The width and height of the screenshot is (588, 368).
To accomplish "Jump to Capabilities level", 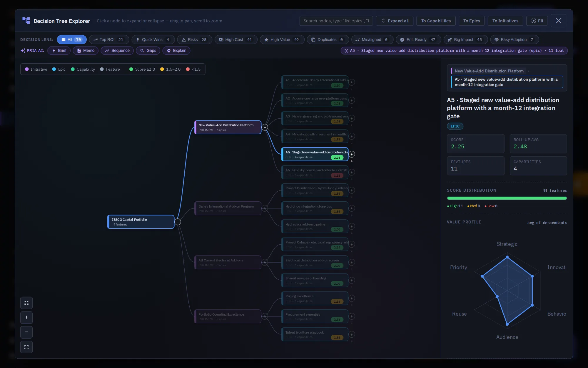I will click(436, 21).
